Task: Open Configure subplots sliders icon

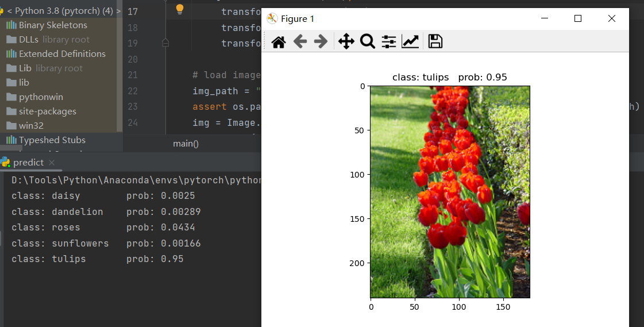Action: [388, 41]
